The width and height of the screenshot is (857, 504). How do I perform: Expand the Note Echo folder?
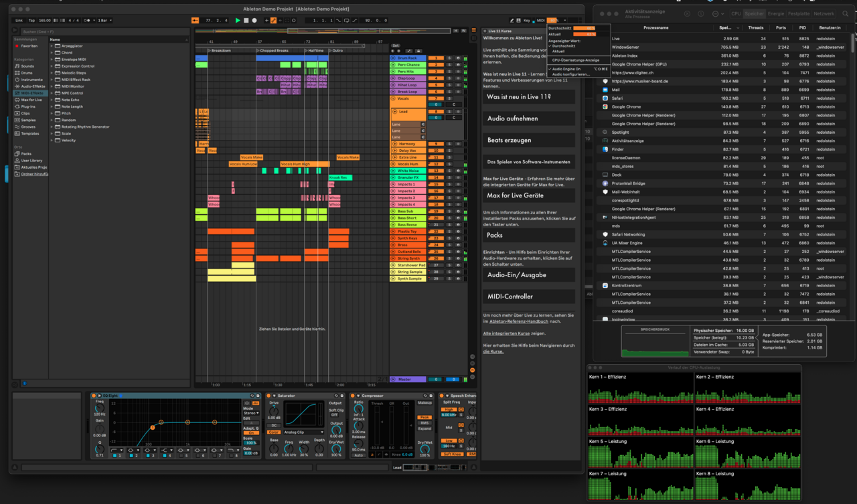[52, 100]
